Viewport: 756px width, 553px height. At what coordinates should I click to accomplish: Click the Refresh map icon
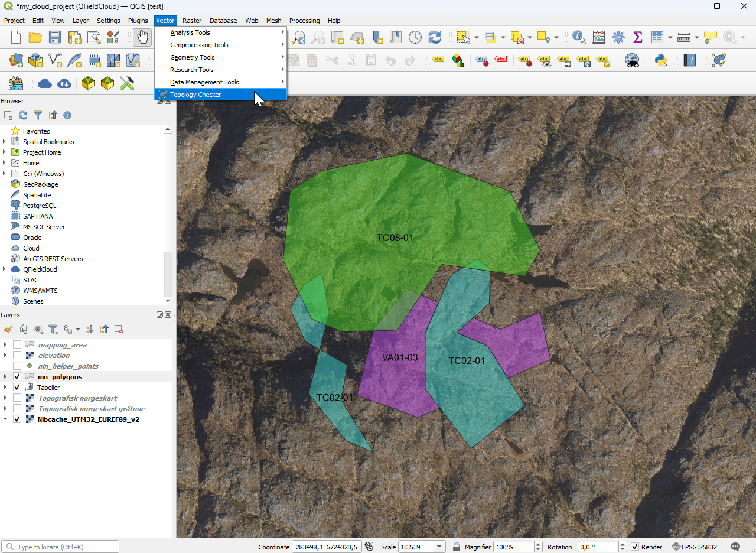[x=435, y=37]
